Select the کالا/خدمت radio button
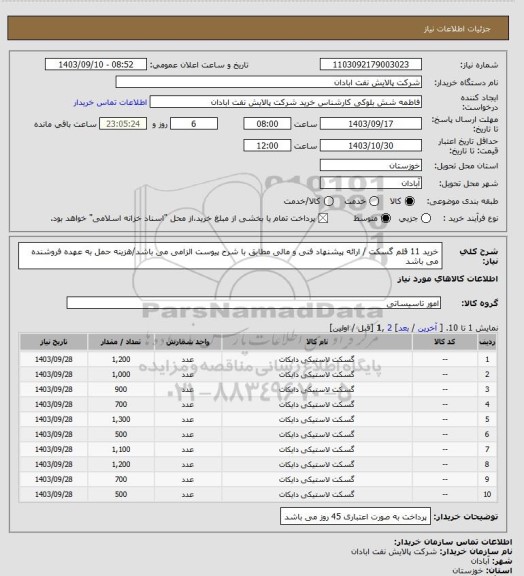524x576 pixels. pyautogui.click(x=329, y=201)
